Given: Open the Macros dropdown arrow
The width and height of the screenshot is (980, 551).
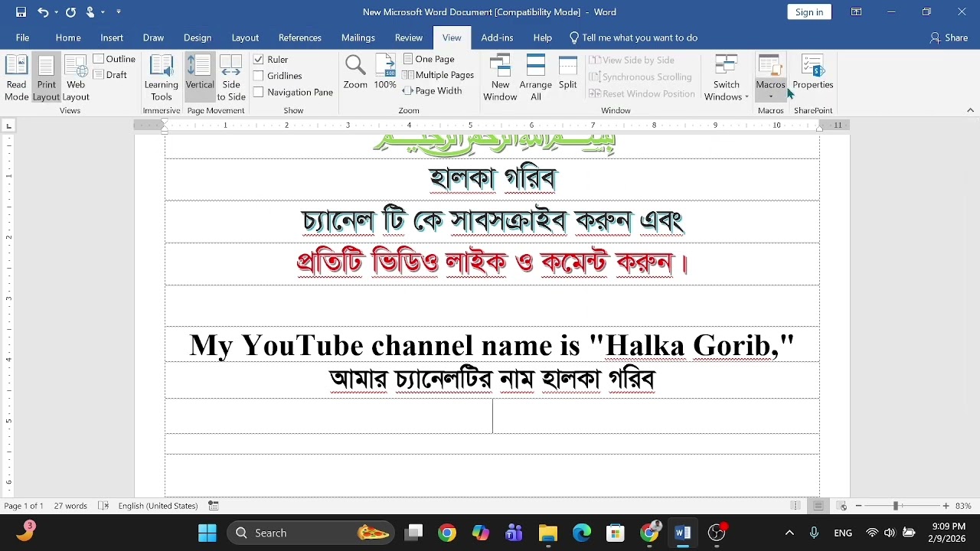Looking at the screenshot, I should pos(770,96).
